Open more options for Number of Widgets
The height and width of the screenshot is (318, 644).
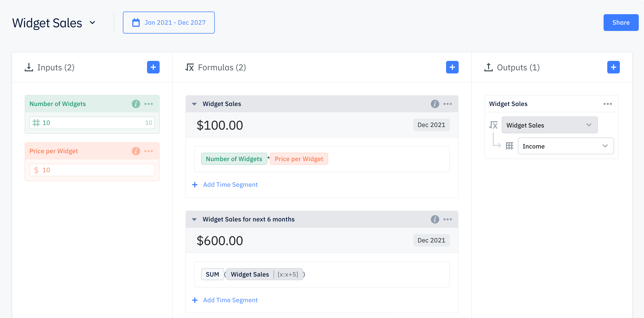[149, 104]
